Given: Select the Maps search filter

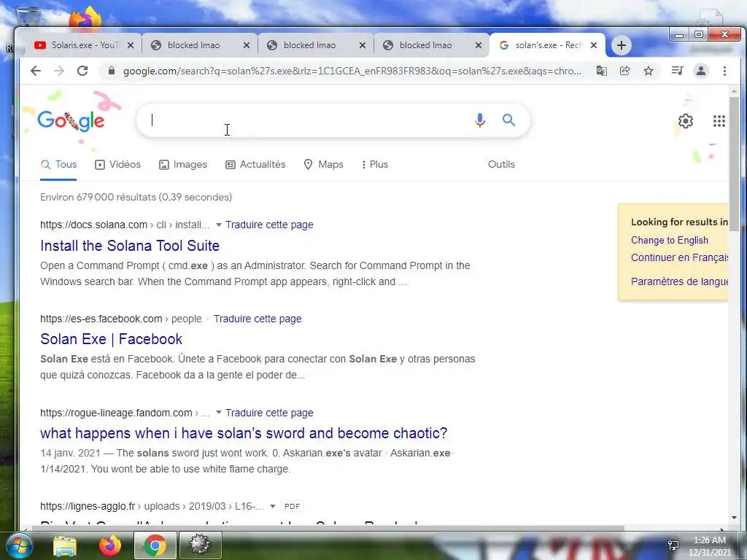Looking at the screenshot, I should coord(323,164).
